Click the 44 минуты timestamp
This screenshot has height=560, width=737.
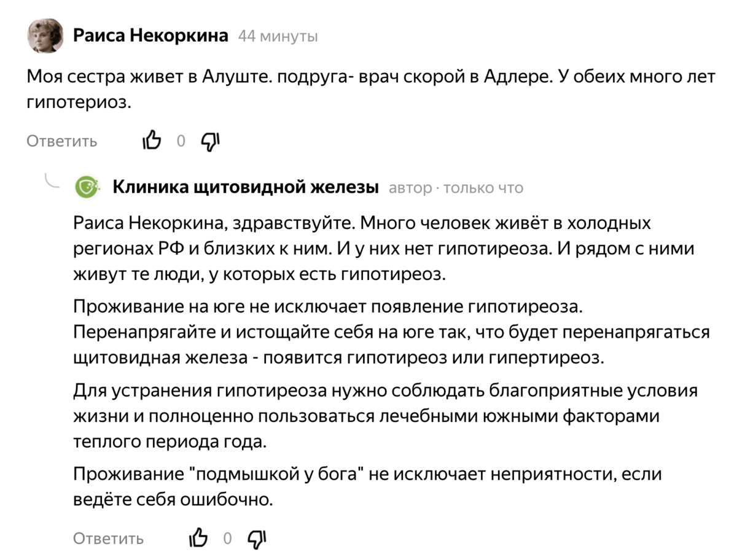[x=277, y=36]
